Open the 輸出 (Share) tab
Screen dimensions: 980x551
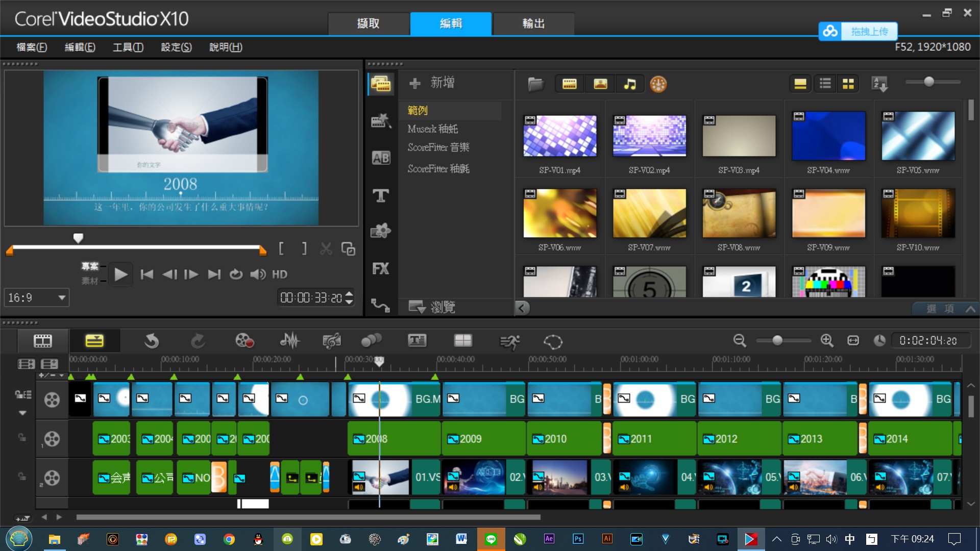coord(534,23)
